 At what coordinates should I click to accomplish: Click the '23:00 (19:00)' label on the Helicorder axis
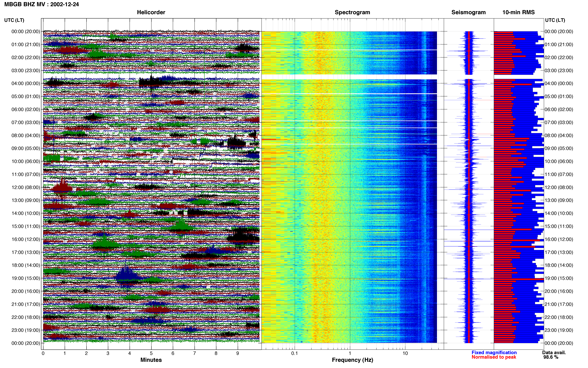coord(26,330)
